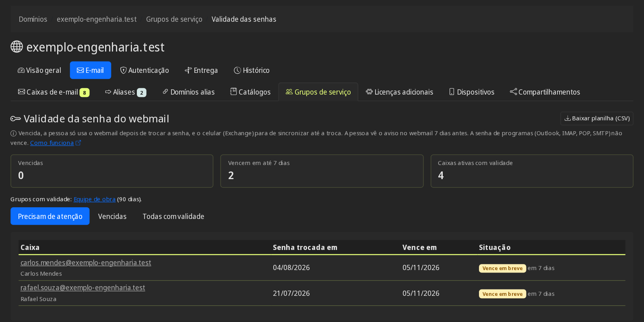Click the Vencidas summary card showing 0
This screenshot has width=644, height=322.
(112, 171)
